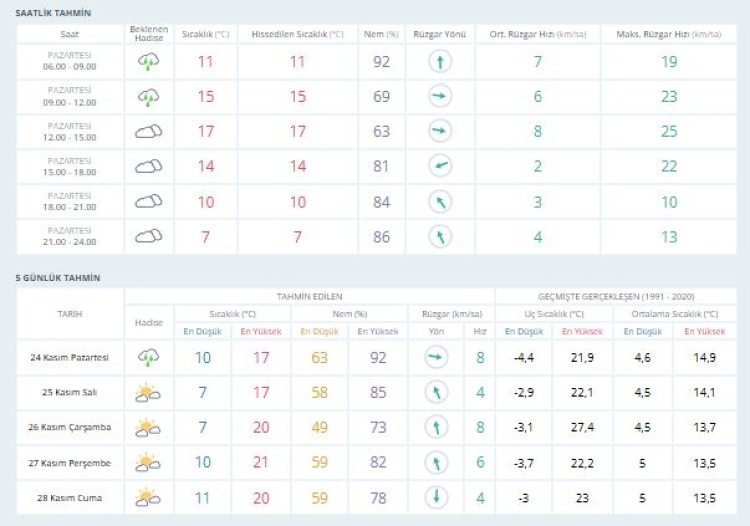Click the rain icon for 06.00 - 09.00
This screenshot has width=750, height=526.
tap(148, 62)
